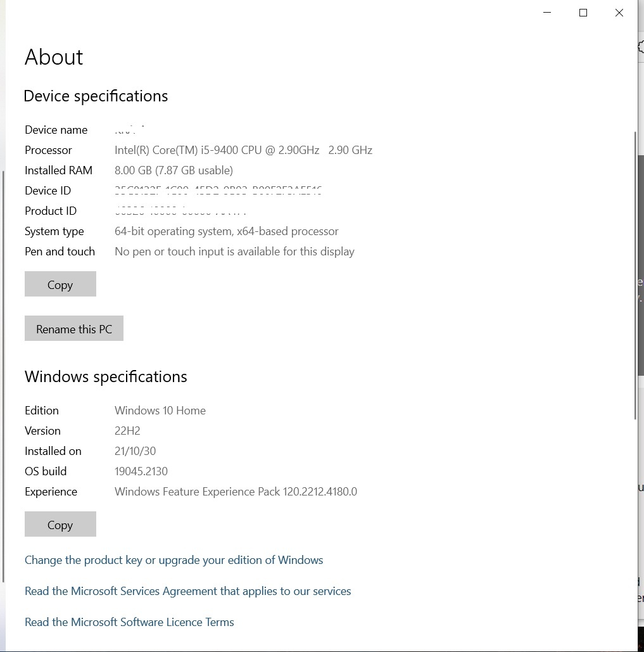The width and height of the screenshot is (644, 652).
Task: Click the Device ID label
Action: pos(47,191)
